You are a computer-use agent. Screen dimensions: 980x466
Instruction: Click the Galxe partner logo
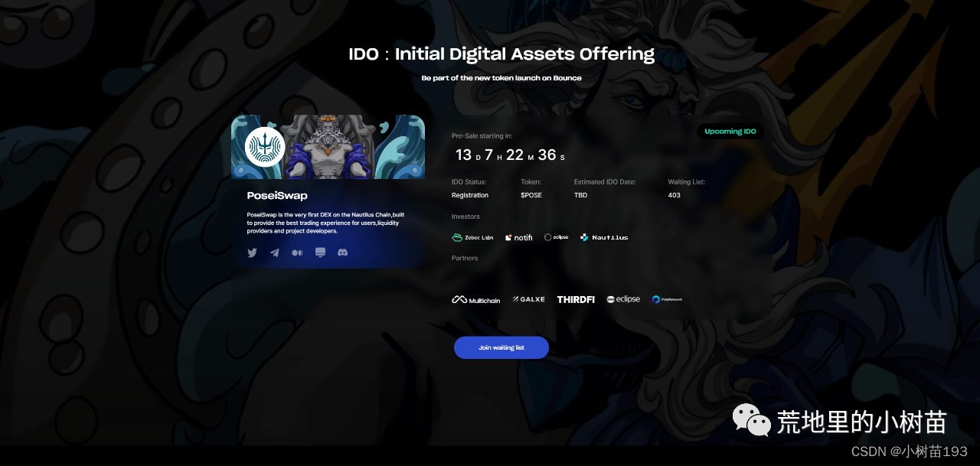[529, 299]
